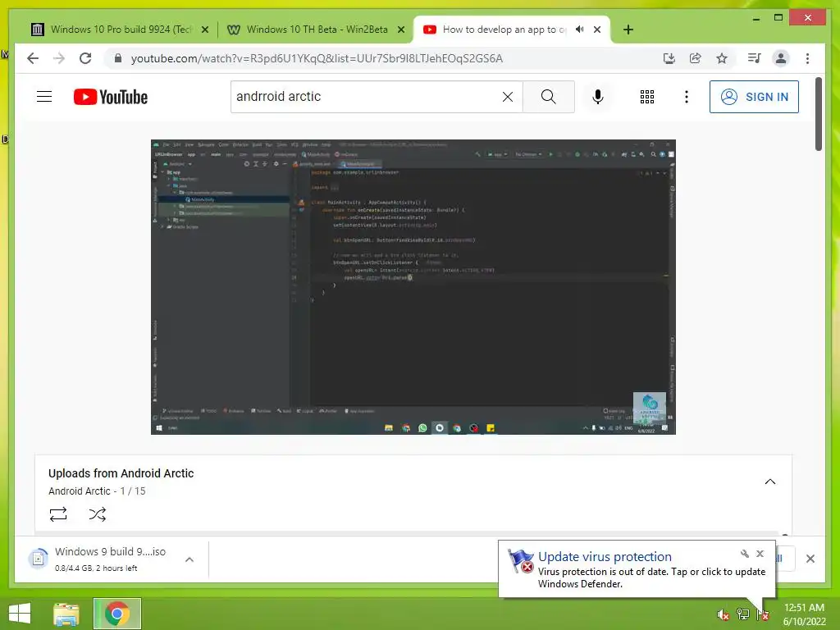Open the Chrome profile avatar
Screen dimensions: 840x630
(x=781, y=58)
